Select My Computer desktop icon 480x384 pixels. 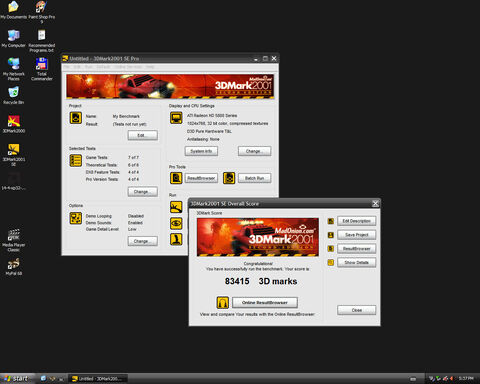[x=13, y=38]
